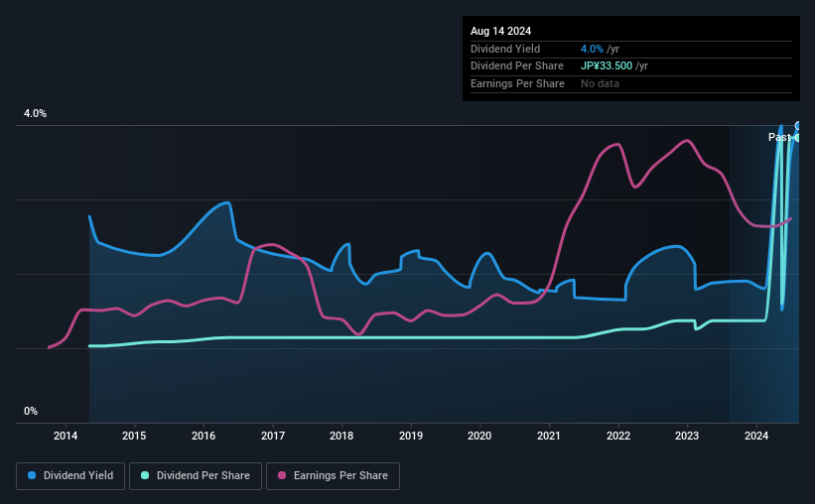815x504 pixels.
Task: Click the JP¥33.500 tooltip value
Action: click(607, 66)
